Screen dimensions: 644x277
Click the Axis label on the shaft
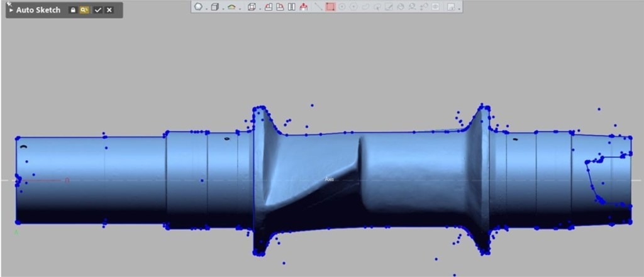[x=328, y=180]
